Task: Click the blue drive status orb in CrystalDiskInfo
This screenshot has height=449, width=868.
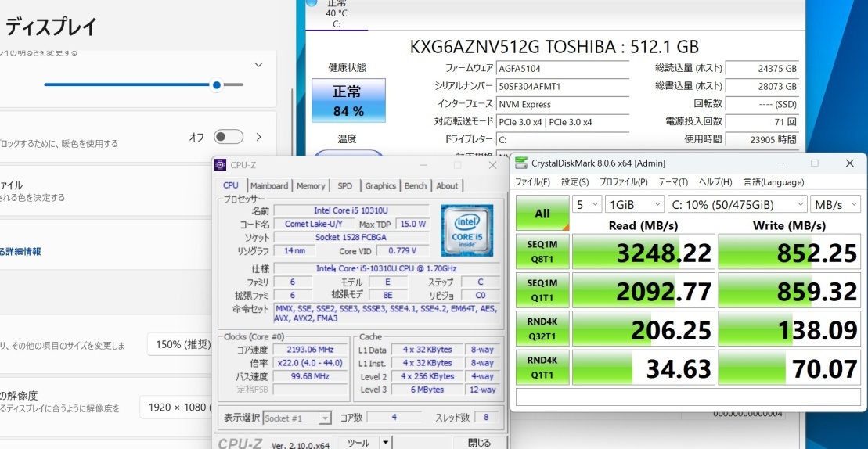Action: click(311, 2)
